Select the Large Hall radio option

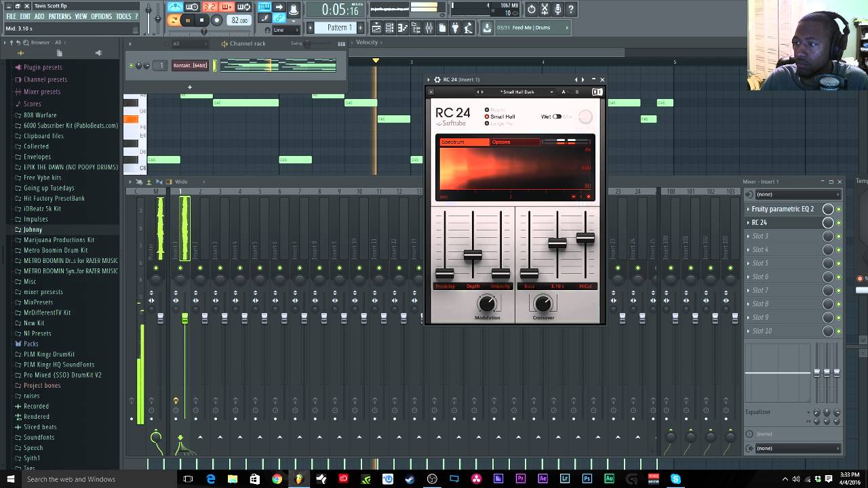pos(487,123)
